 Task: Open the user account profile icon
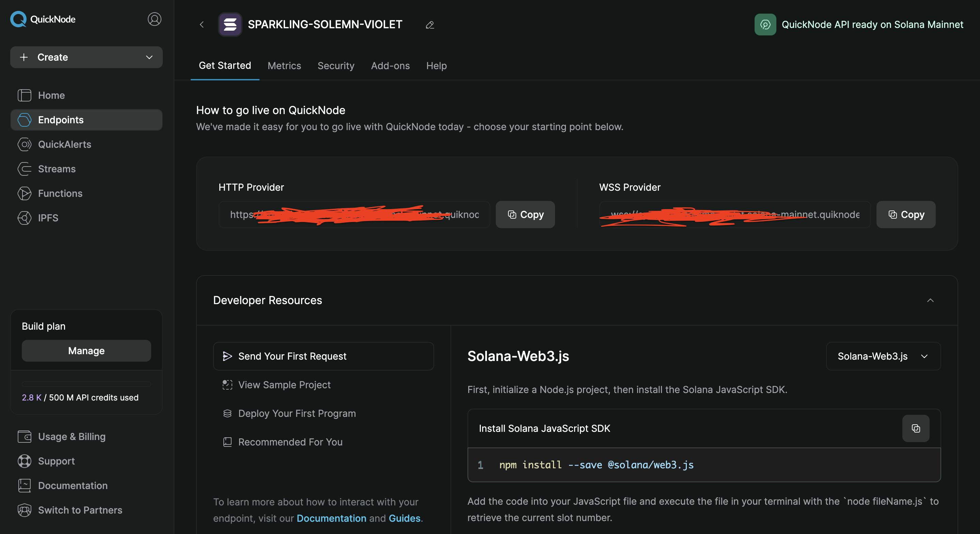pyautogui.click(x=155, y=19)
